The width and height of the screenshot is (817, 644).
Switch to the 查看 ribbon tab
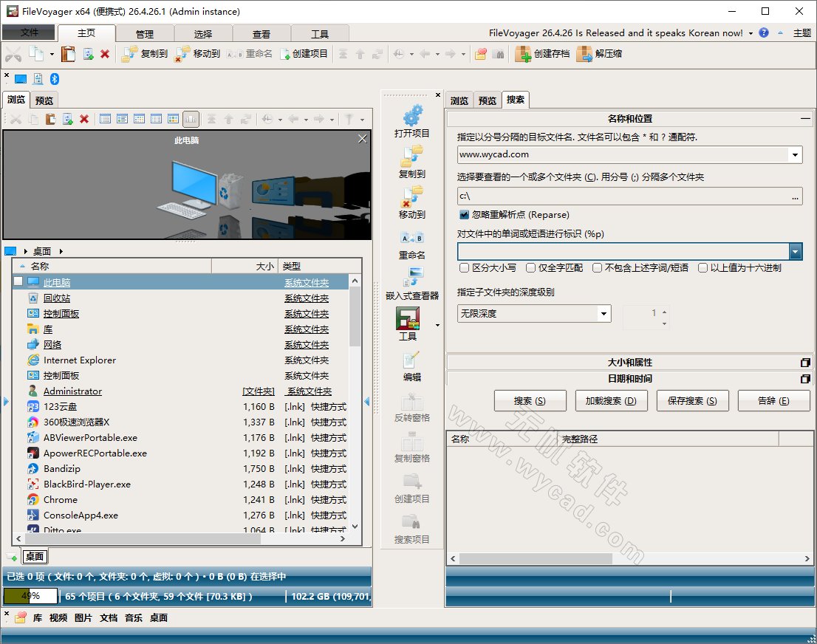click(x=262, y=33)
